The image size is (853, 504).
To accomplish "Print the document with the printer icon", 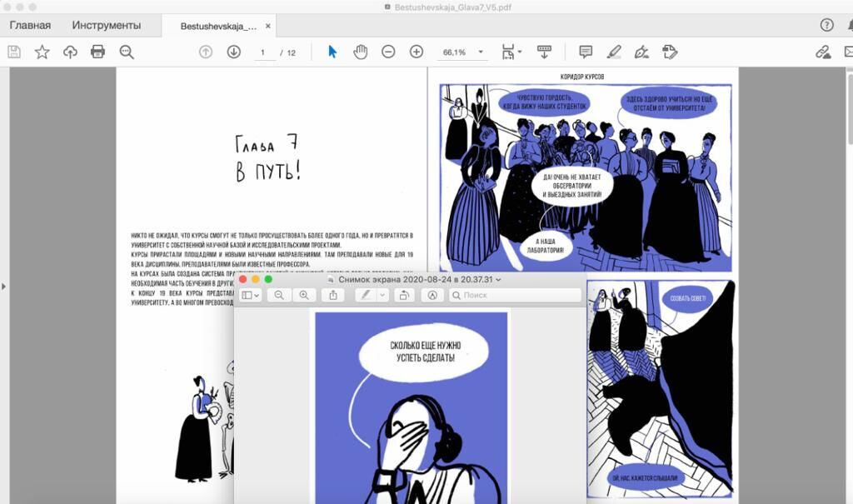I will click(98, 52).
